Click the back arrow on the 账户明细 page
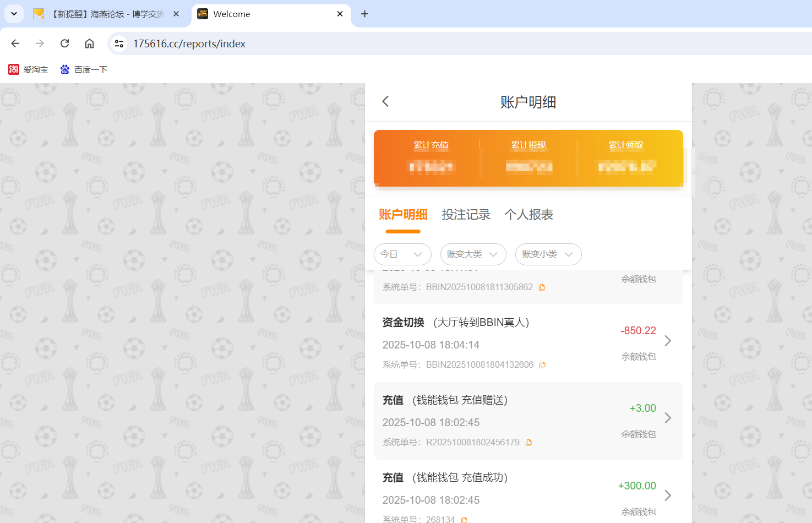The image size is (812, 523). [x=385, y=101]
